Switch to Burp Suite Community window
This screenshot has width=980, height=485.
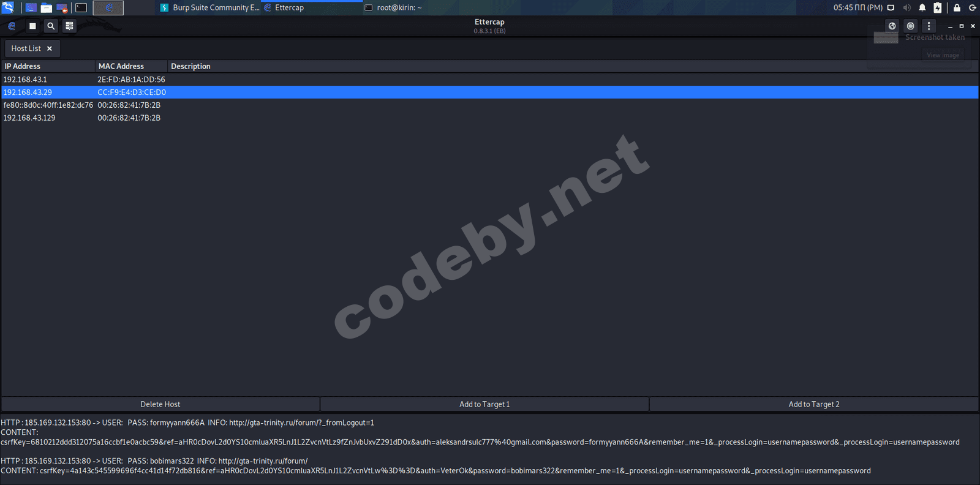pos(209,8)
